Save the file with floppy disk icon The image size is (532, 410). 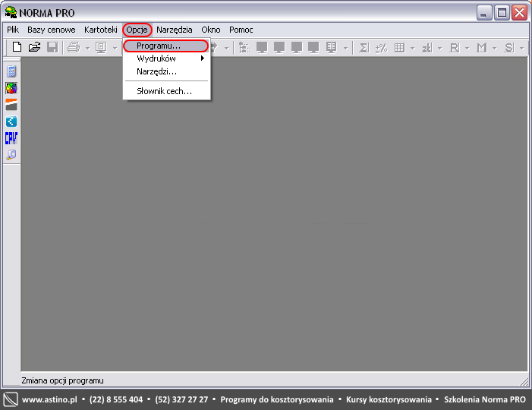click(x=52, y=47)
